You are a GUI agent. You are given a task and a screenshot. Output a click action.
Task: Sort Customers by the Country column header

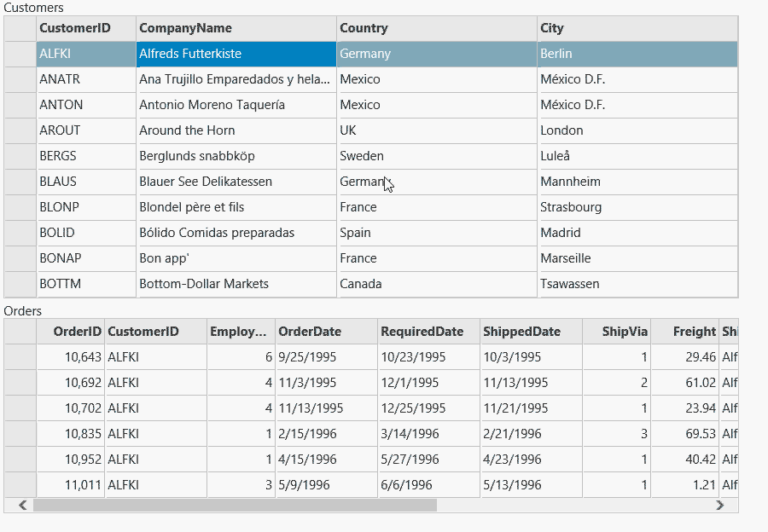coord(436,28)
